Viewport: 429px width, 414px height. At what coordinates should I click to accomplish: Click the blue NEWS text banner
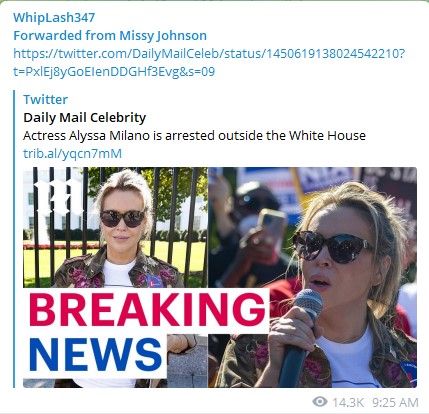pyautogui.click(x=95, y=354)
